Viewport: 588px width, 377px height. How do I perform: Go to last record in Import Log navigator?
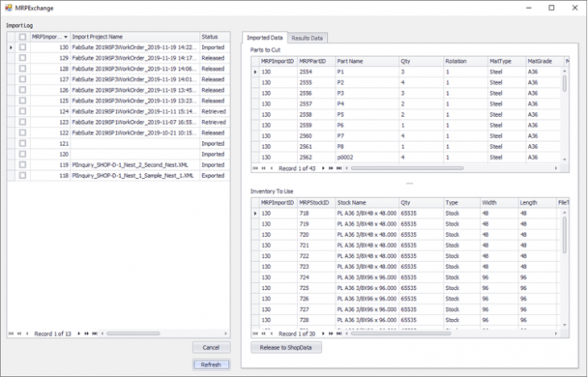[x=94, y=333]
